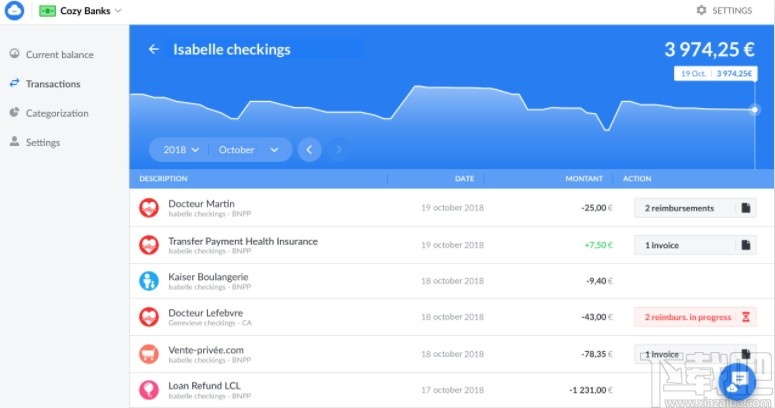
Task: Expand the October month dropdown
Action: 249,150
